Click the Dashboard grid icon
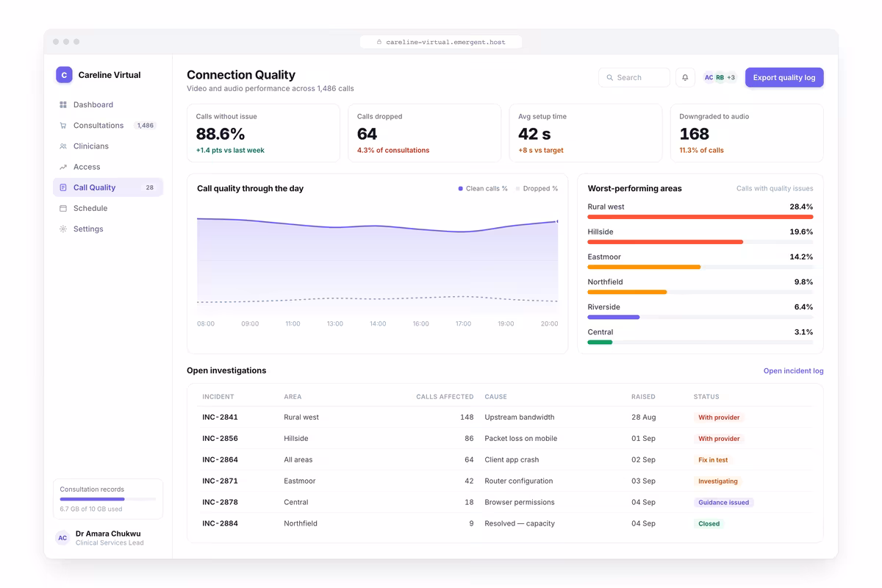 (63, 104)
